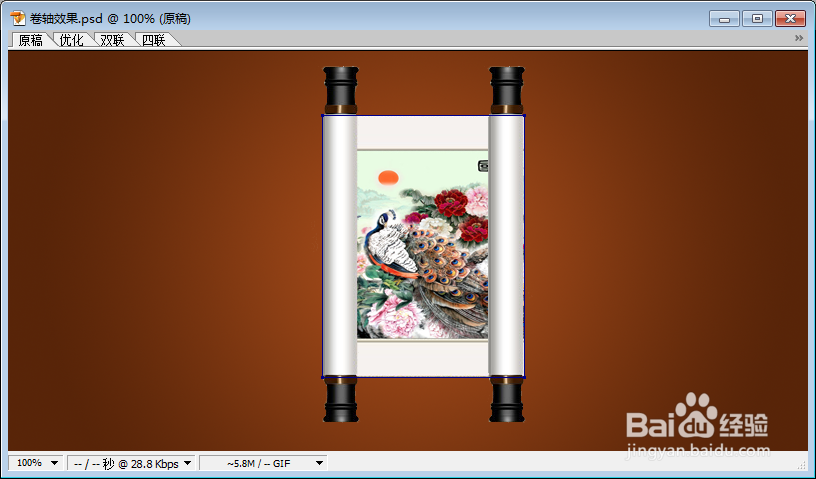Expand the double-arrow chevron at tab bar right

click(799, 38)
